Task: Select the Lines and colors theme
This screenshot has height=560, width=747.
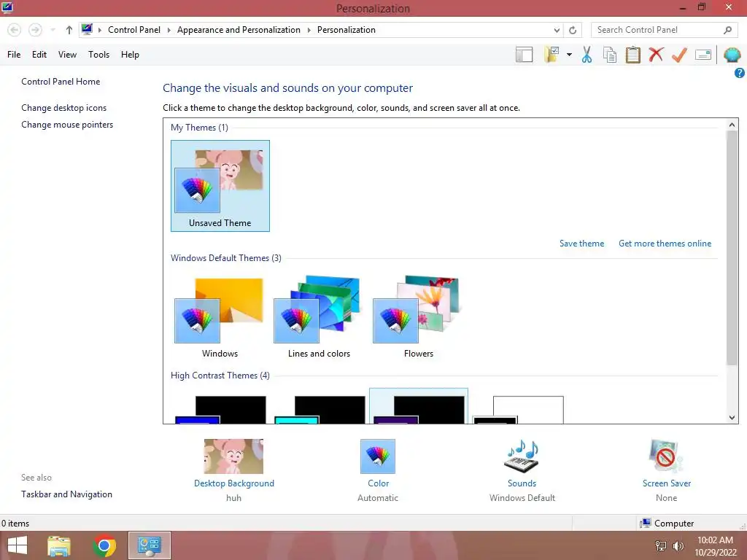Action: [x=319, y=316]
